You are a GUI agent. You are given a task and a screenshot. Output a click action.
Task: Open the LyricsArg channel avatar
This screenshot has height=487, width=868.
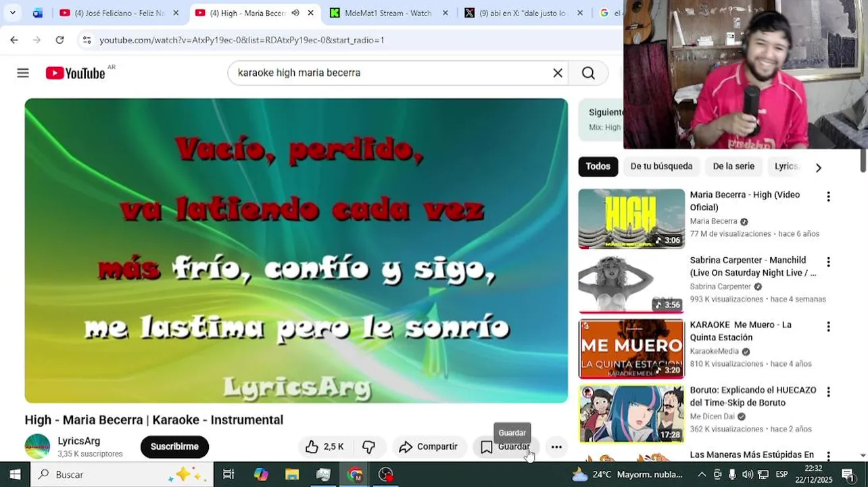point(37,446)
